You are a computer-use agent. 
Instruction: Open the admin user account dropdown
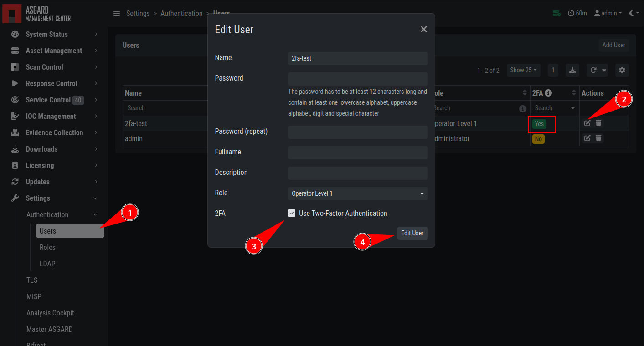point(608,13)
